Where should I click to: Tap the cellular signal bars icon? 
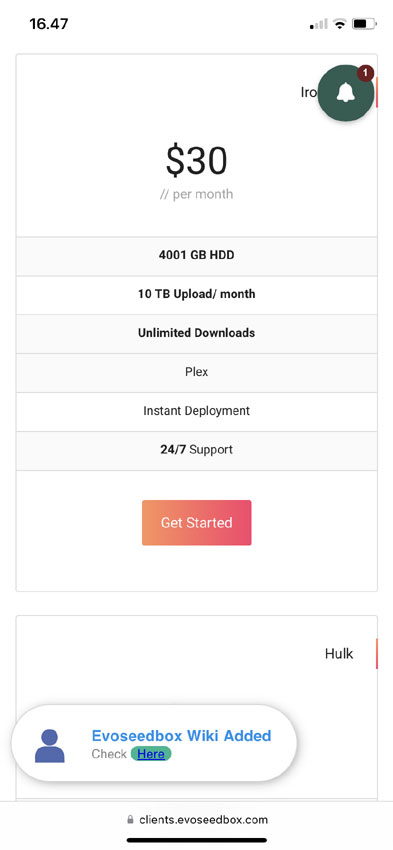[319, 24]
